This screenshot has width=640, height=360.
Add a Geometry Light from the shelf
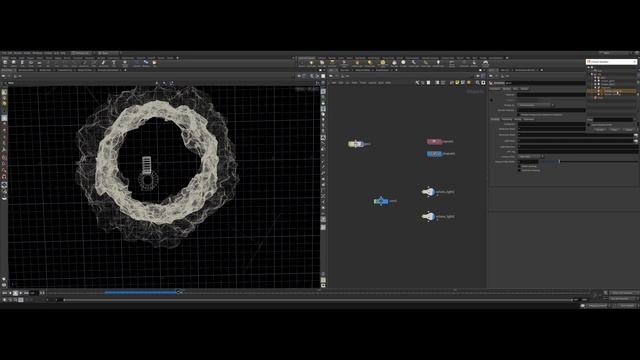[344, 62]
